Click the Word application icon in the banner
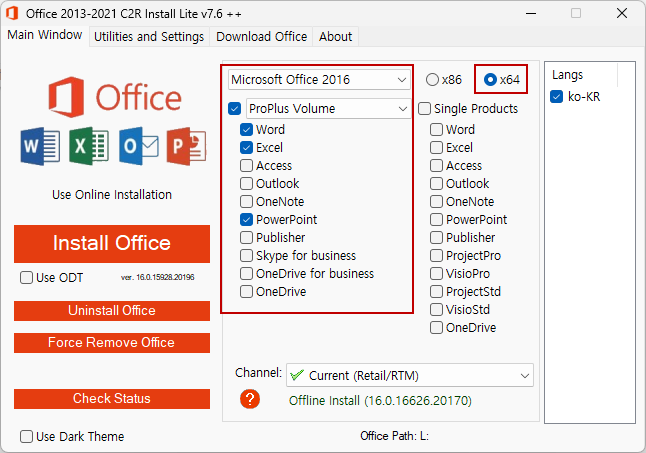646x453 pixels. click(x=40, y=146)
